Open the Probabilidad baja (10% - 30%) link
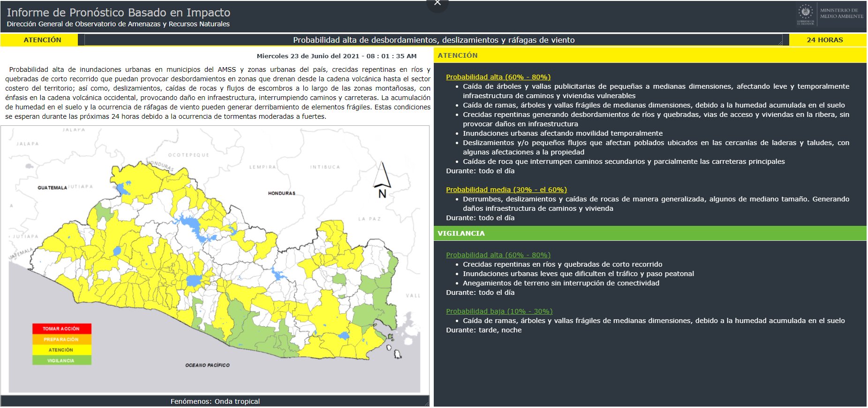 coord(499,311)
